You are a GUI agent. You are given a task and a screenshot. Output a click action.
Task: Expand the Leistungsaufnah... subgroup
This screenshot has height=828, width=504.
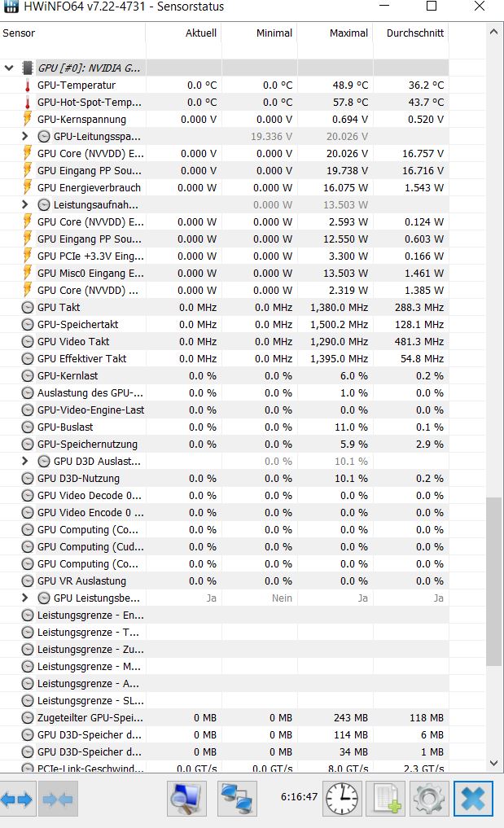coord(24,204)
